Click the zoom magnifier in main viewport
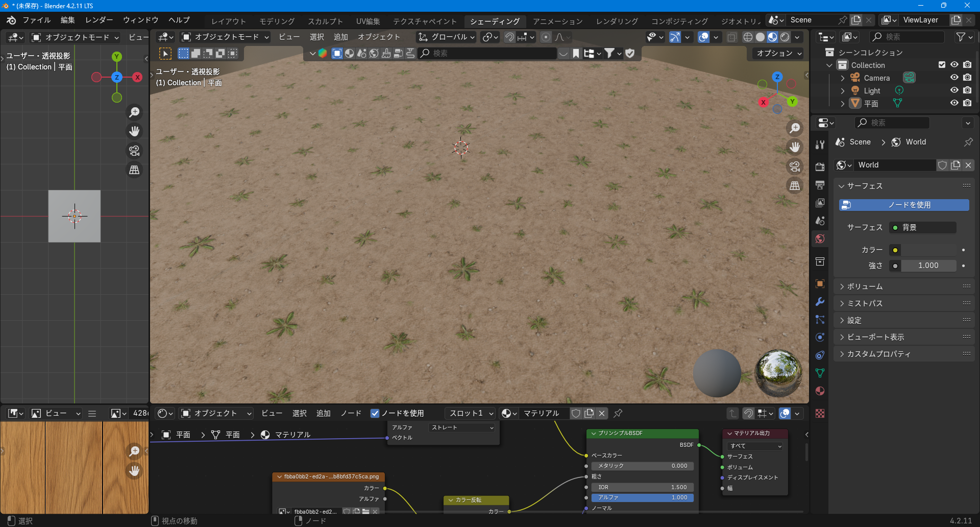 click(x=795, y=128)
